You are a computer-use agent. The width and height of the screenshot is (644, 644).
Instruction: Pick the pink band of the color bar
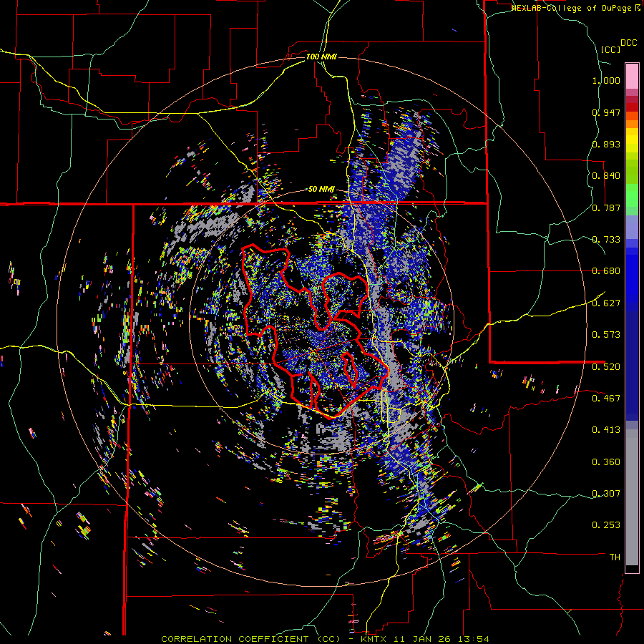(632, 76)
